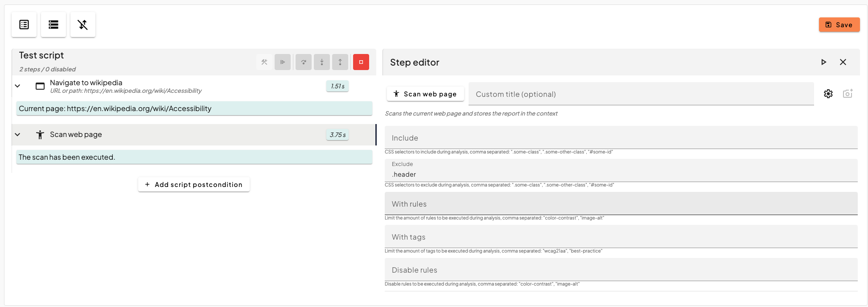Close the Step editor panel
The height and width of the screenshot is (307, 868).
843,62
